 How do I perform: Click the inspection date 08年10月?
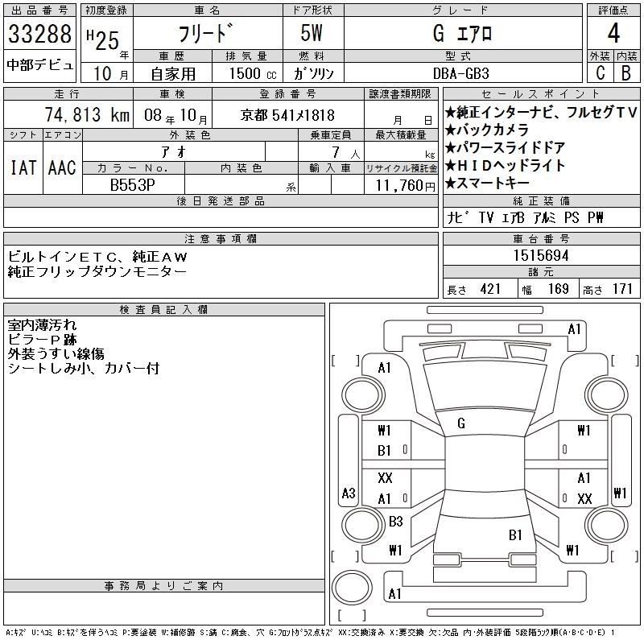175,116
